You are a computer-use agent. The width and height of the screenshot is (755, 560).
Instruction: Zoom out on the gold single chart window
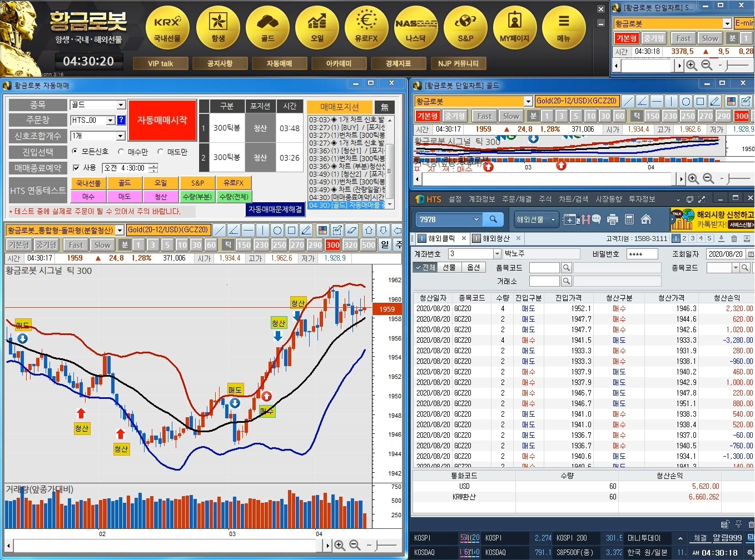click(x=708, y=179)
